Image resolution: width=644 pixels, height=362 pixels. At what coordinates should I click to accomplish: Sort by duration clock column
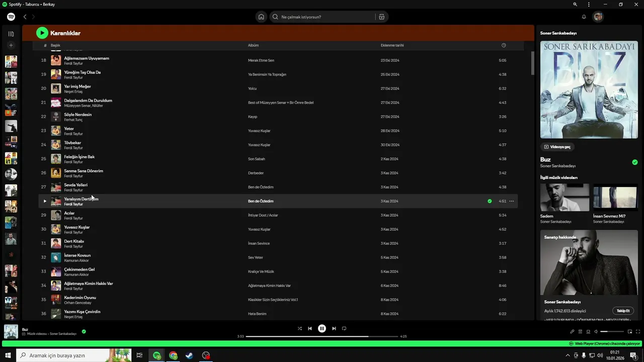(504, 45)
